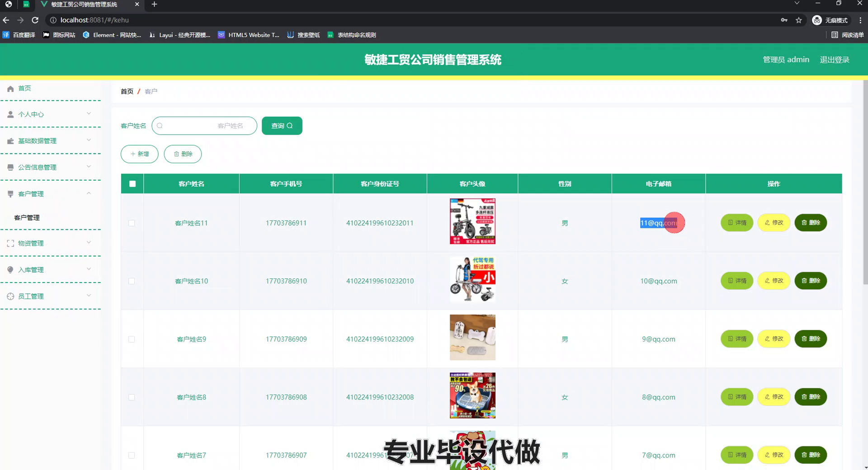Open Layui bookmark
The image size is (868, 470).
coord(179,35)
